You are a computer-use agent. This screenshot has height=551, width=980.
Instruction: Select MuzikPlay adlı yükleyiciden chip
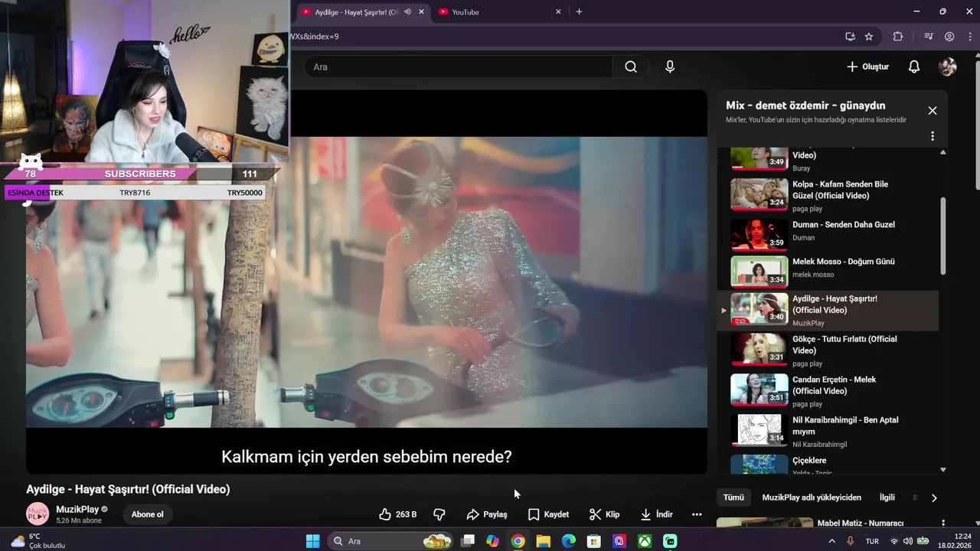812,497
